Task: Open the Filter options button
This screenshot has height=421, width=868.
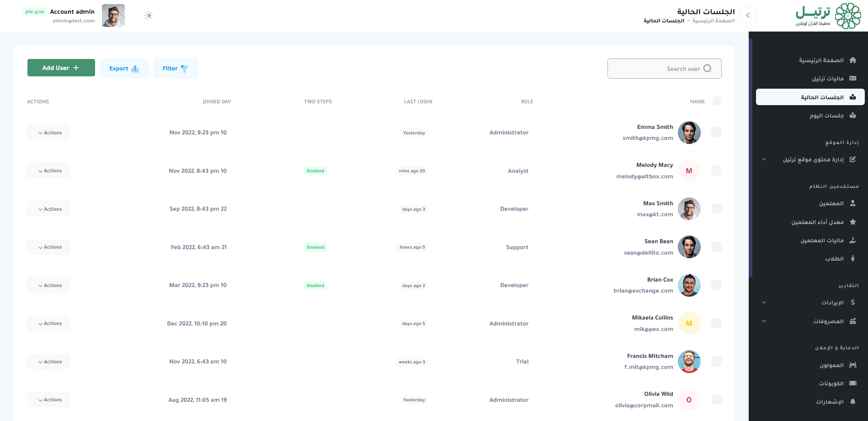Action: (x=176, y=69)
